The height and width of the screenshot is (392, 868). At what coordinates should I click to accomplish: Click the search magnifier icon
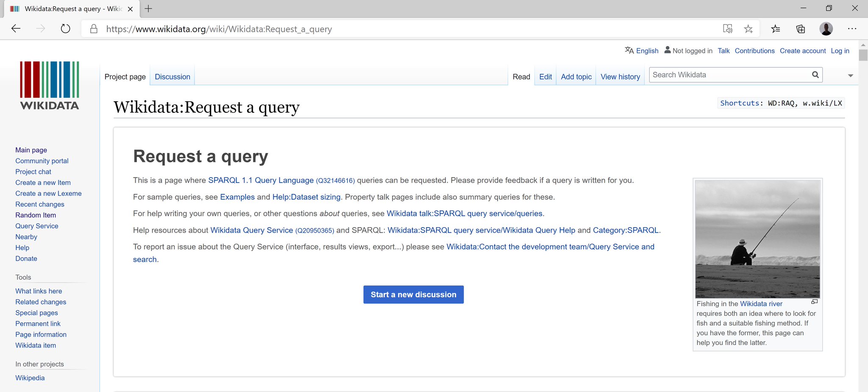point(815,75)
